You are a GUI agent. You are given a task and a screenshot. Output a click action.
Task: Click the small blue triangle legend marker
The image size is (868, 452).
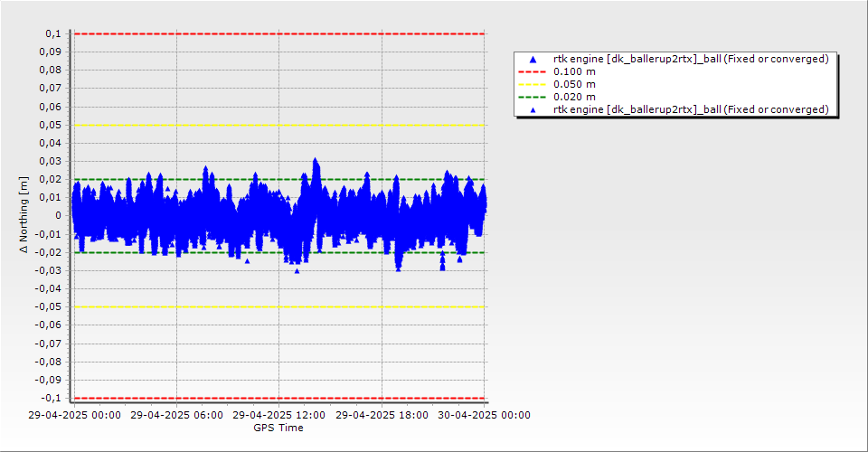coord(533,109)
